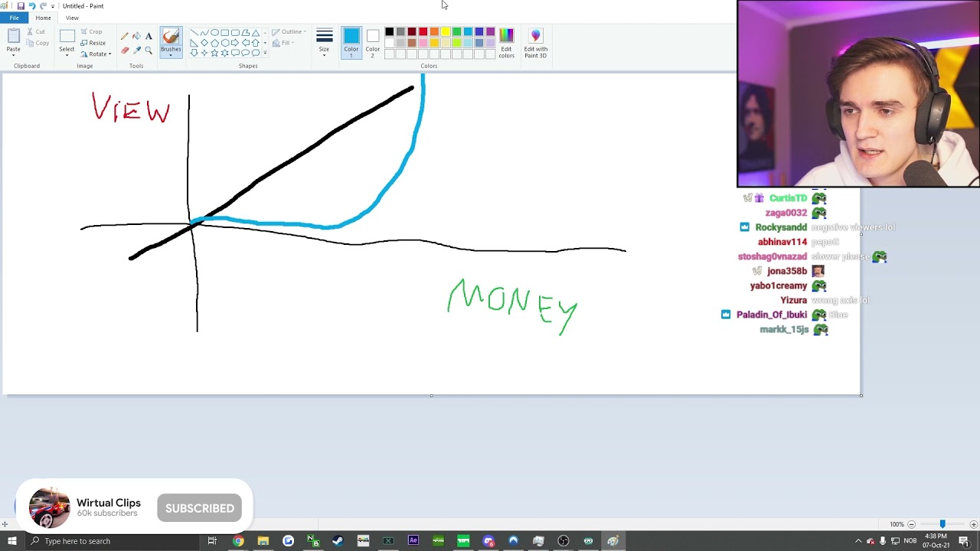Adjust the zoom slider handle
Screen dimensions: 980x551
[942, 524]
